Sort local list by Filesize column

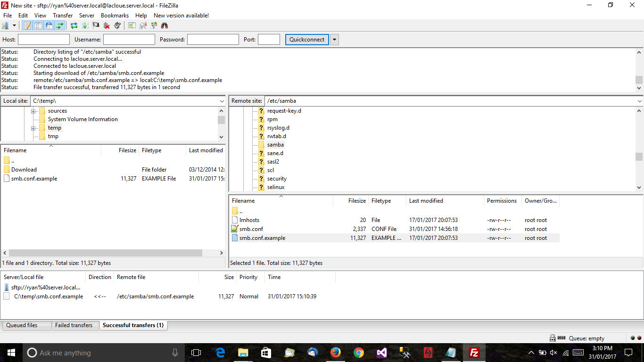pyautogui.click(x=120, y=150)
